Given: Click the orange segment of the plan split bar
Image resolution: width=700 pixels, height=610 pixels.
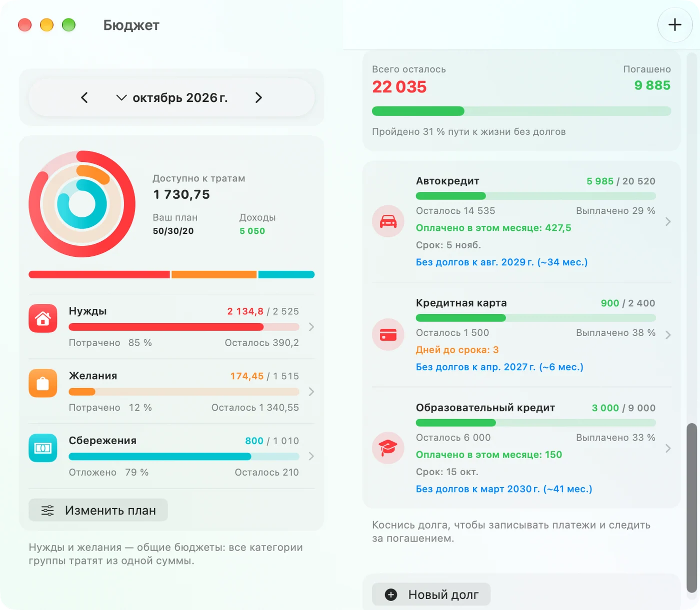Looking at the screenshot, I should (x=214, y=274).
